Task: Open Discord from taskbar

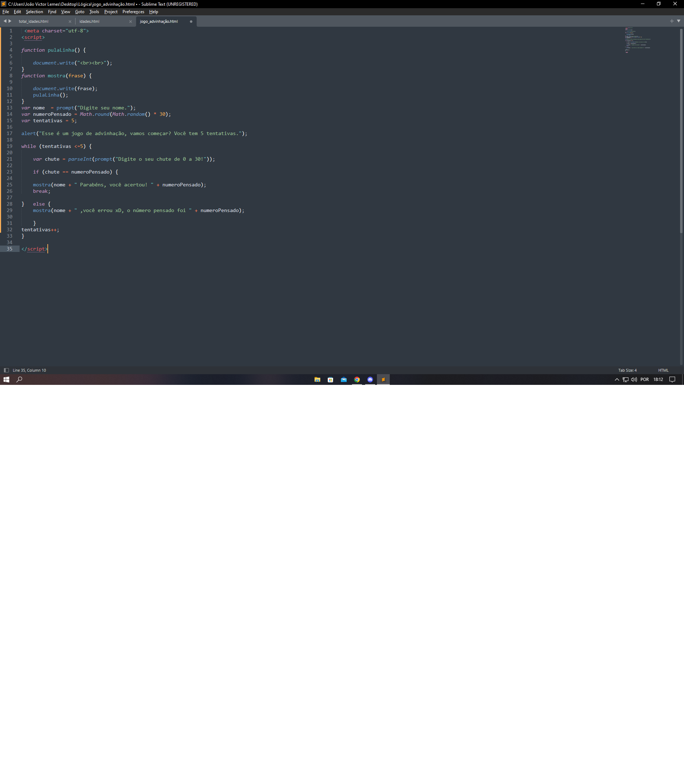Action: point(370,379)
